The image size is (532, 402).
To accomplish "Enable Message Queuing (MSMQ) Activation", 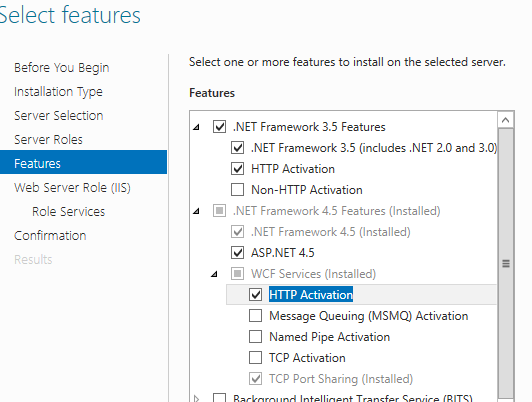I will pyautogui.click(x=255, y=315).
